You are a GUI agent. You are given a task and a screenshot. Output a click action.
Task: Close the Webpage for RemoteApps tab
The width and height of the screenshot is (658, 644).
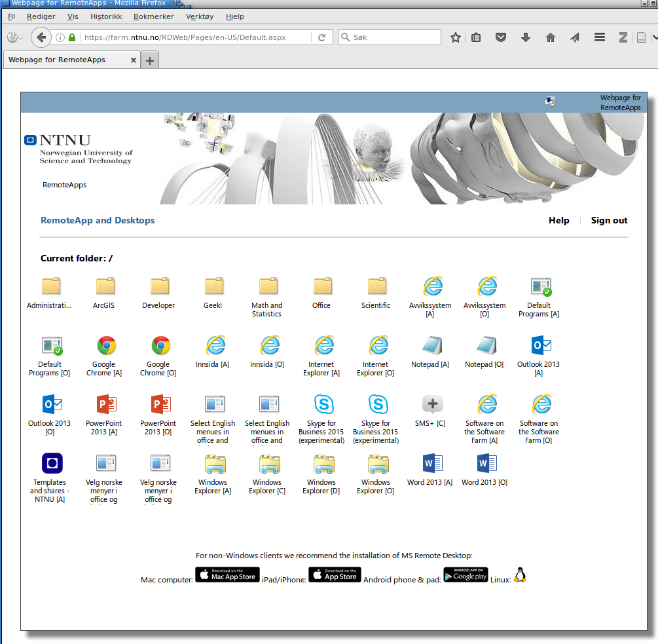[134, 60]
